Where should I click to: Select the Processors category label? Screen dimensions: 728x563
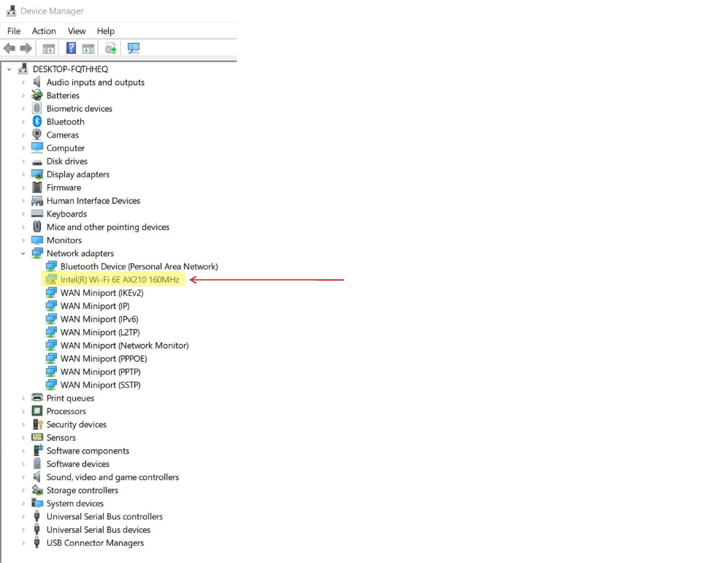tap(66, 411)
